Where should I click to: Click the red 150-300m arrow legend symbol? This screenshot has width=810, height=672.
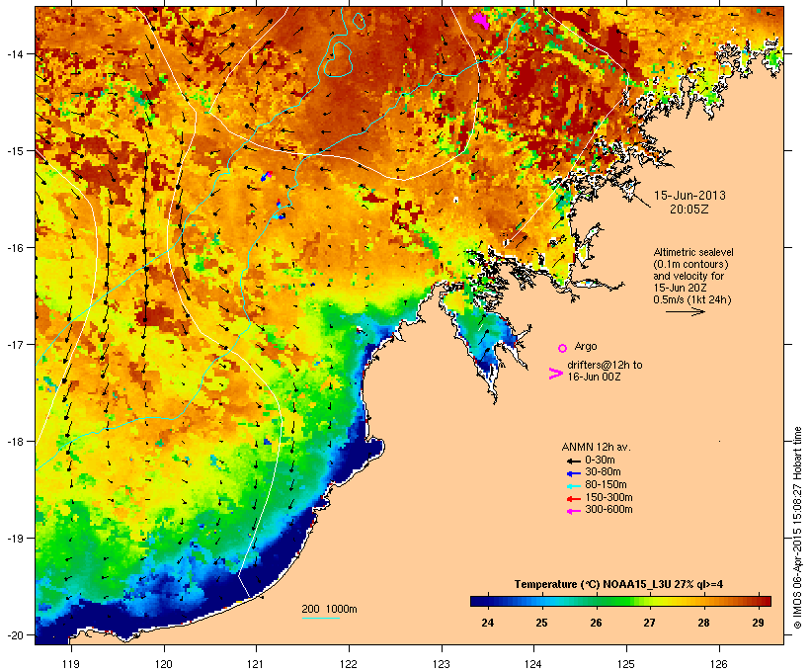573,498
